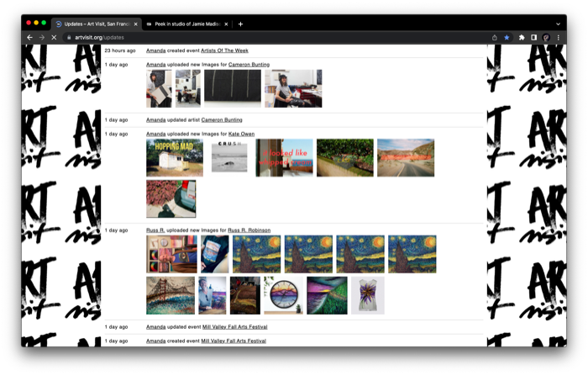
Task: Open the first starry night painting thumbnail
Action: click(x=256, y=254)
